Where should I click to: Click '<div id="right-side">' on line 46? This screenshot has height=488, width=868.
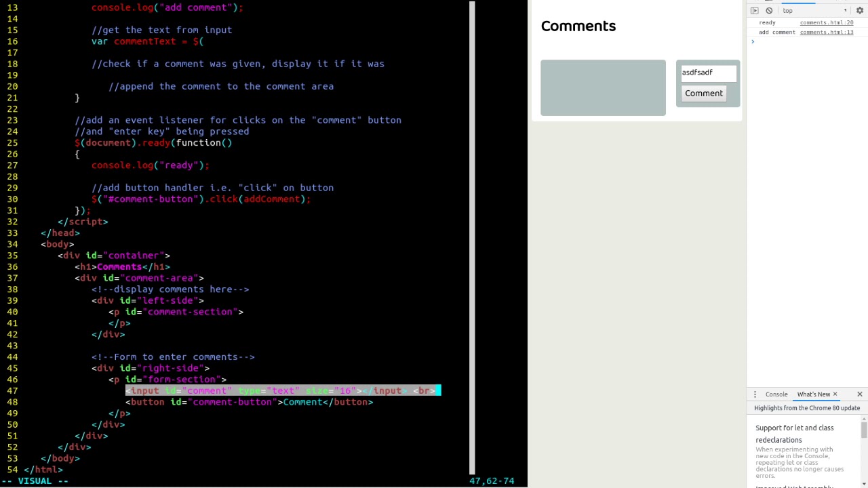(x=151, y=368)
